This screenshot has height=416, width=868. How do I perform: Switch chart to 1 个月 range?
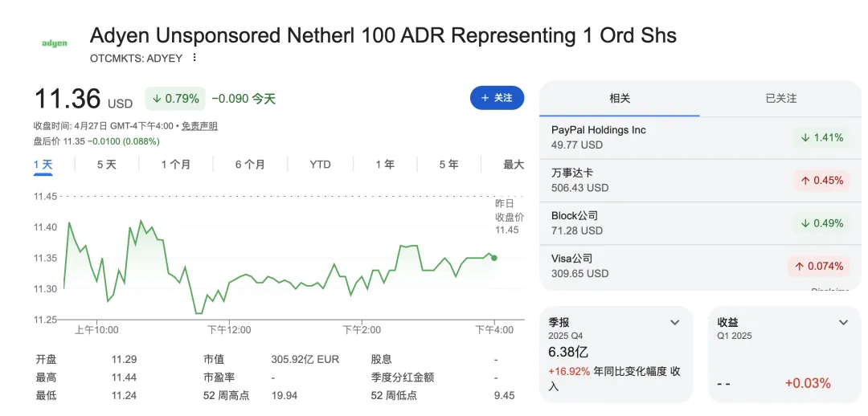[176, 165]
